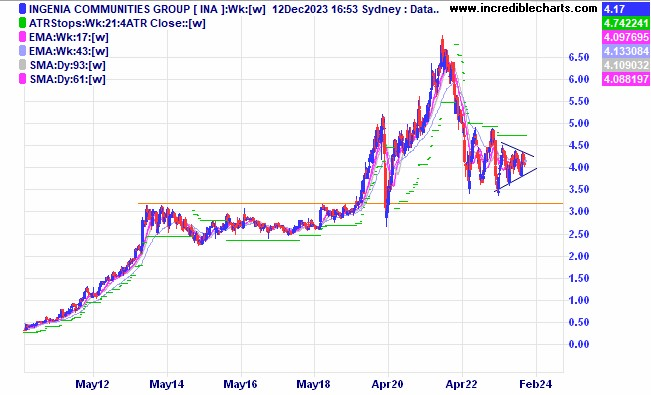This screenshot has height=395, width=651.
Task: Click the 2.00 price axis label
Action: [579, 256]
